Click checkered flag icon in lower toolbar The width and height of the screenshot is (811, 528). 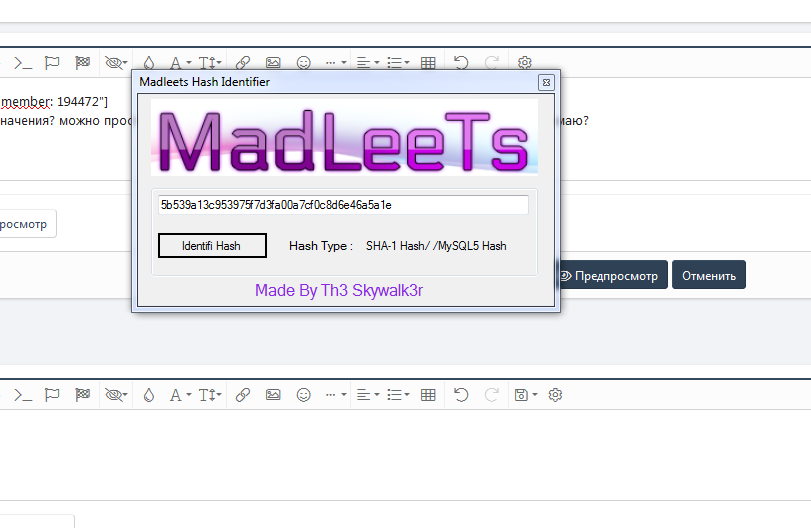(83, 395)
